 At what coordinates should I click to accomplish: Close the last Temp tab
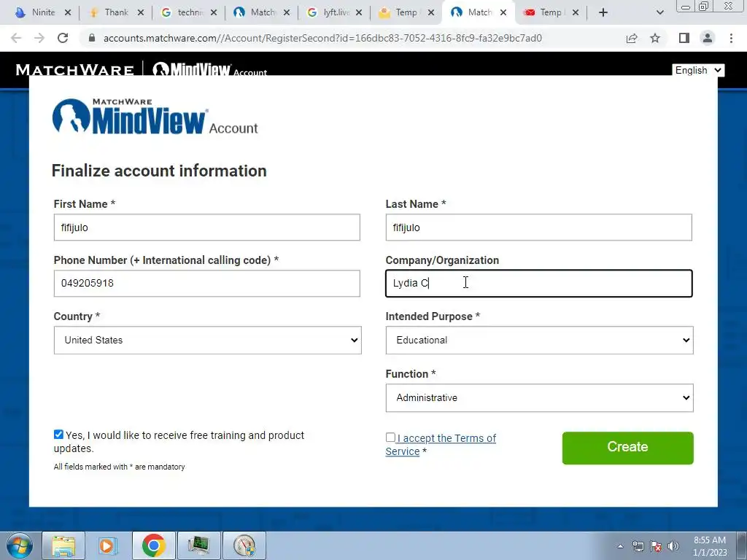576,12
